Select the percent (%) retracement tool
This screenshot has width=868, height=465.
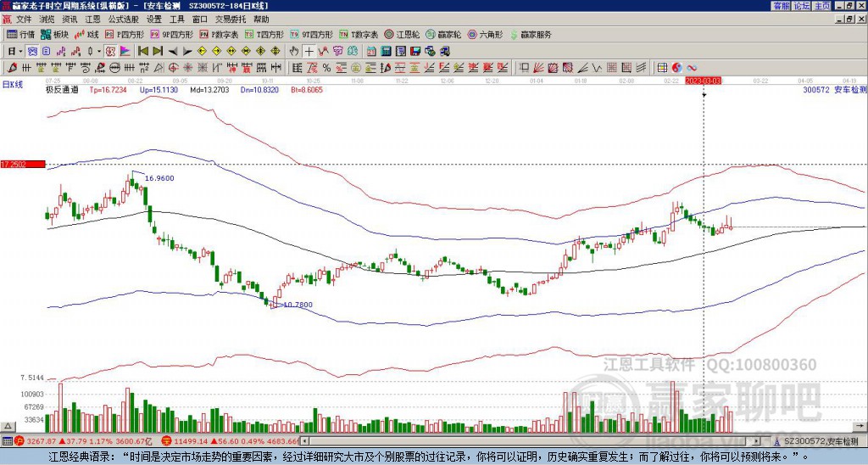pyautogui.click(x=326, y=68)
